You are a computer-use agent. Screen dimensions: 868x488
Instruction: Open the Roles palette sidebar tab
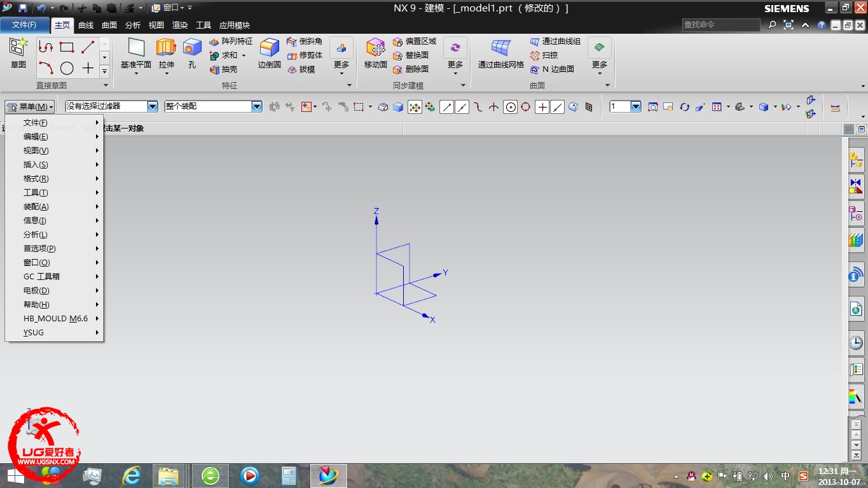(x=856, y=370)
